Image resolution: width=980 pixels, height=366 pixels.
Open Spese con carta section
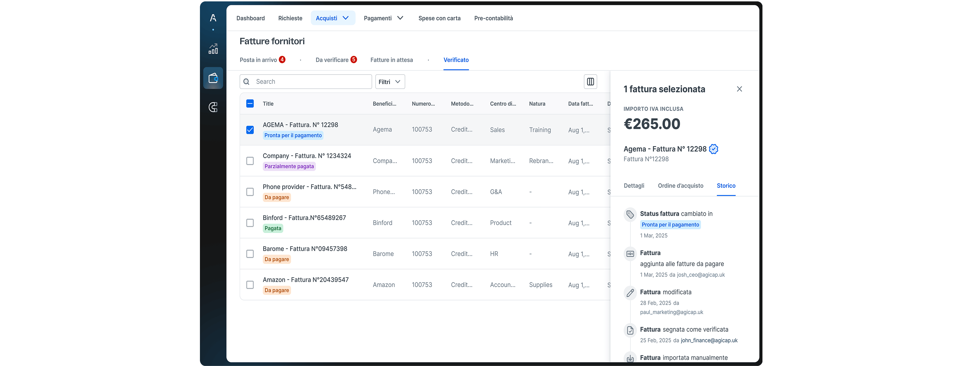click(439, 18)
